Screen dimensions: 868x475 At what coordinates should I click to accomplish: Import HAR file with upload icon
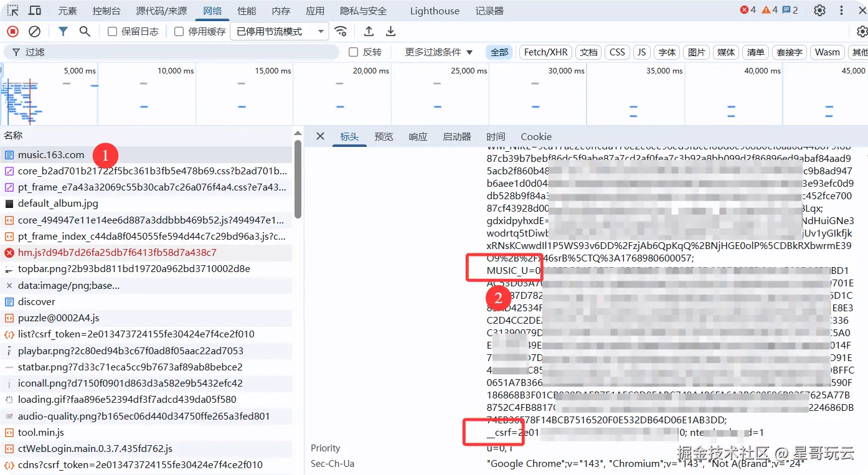369,31
